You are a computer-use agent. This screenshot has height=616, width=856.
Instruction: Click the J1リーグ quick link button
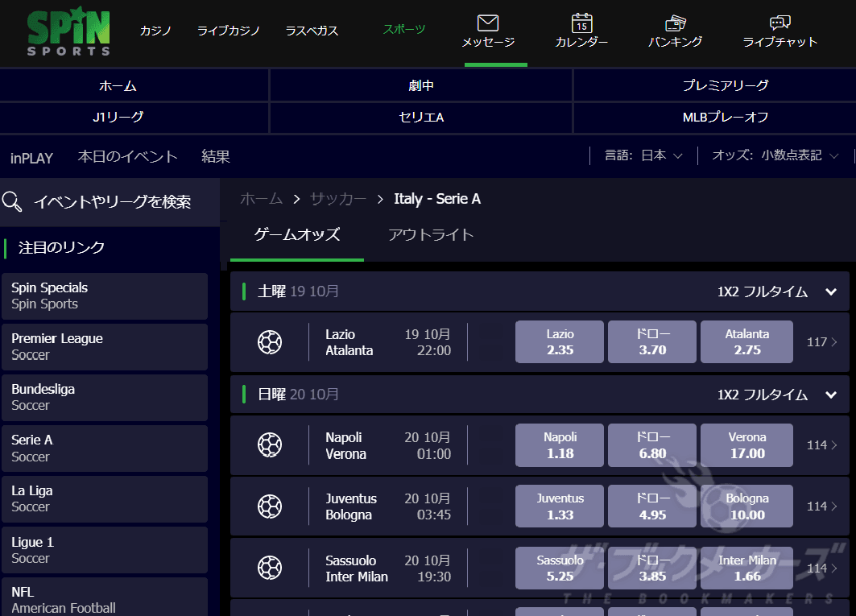pyautogui.click(x=134, y=118)
